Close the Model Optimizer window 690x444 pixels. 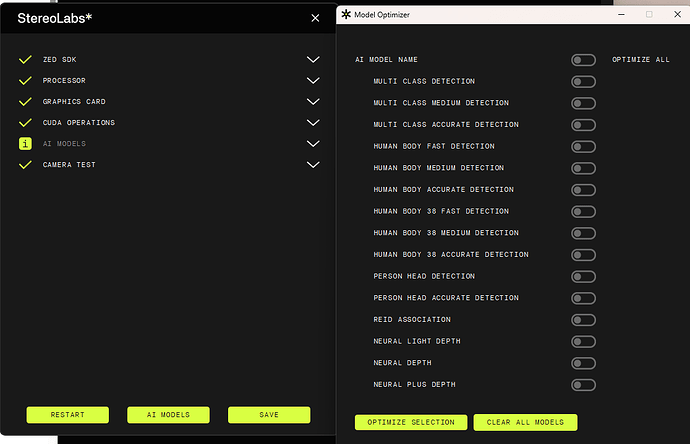677,15
